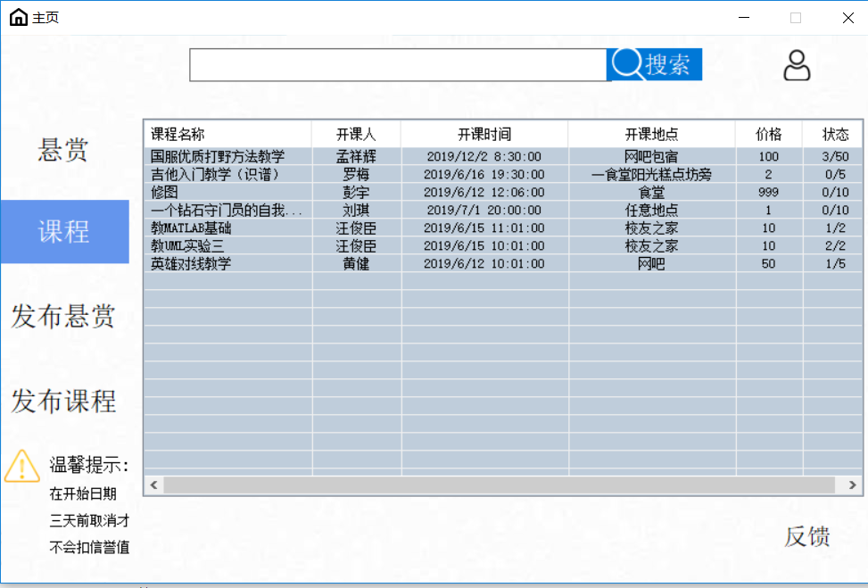
Task: Click teacher name 彭宇
Action: [356, 192]
